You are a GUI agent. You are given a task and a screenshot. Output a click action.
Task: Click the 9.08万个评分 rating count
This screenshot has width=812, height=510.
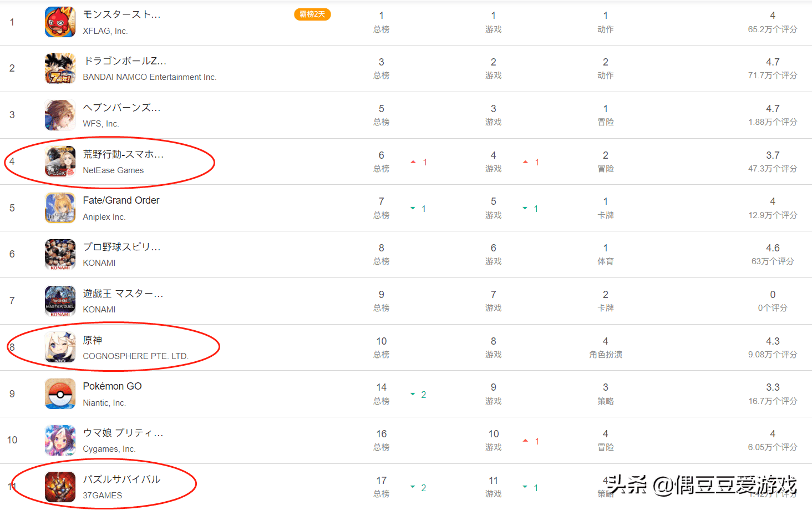773,355
